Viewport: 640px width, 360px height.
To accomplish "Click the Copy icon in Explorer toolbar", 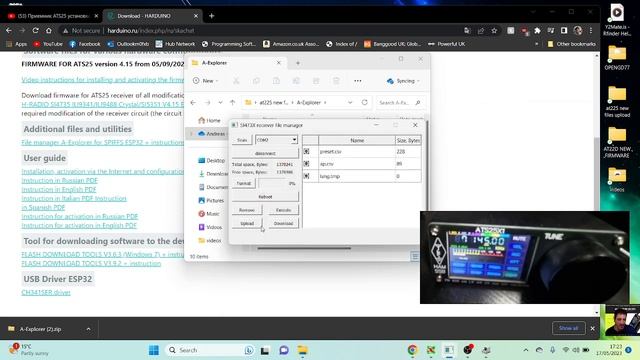I will [x=256, y=81].
